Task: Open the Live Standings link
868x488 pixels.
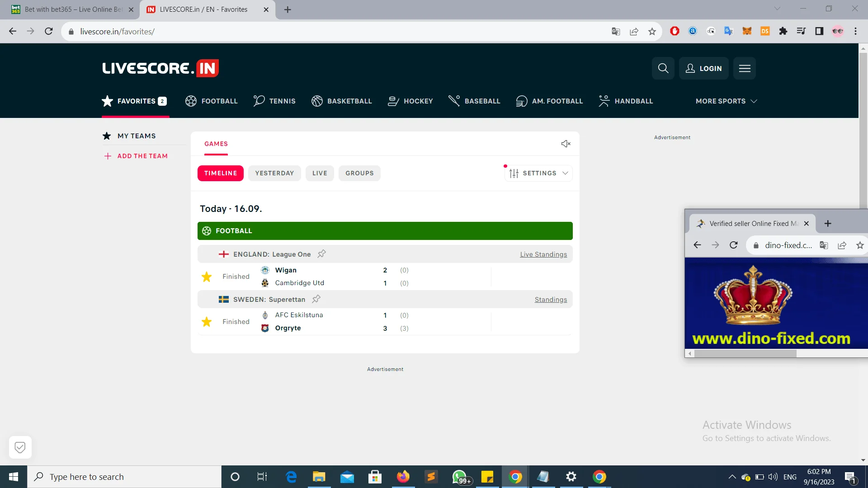Action: click(x=543, y=254)
